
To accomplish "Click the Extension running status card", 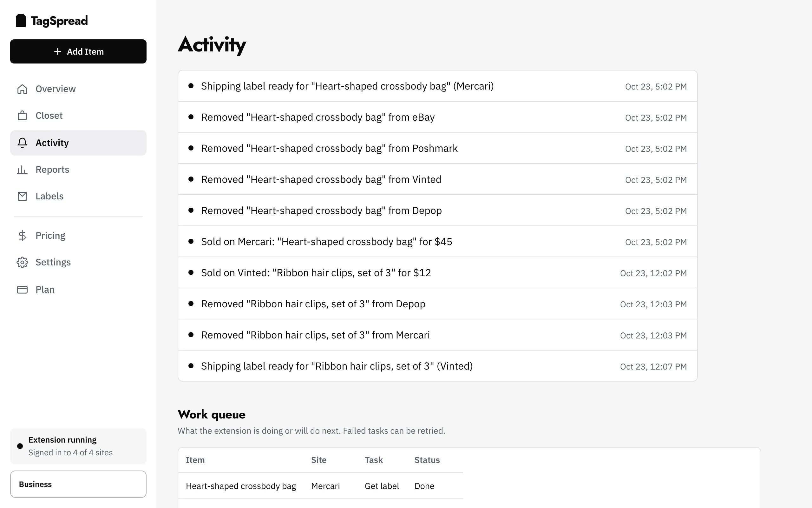I will pos(78,446).
